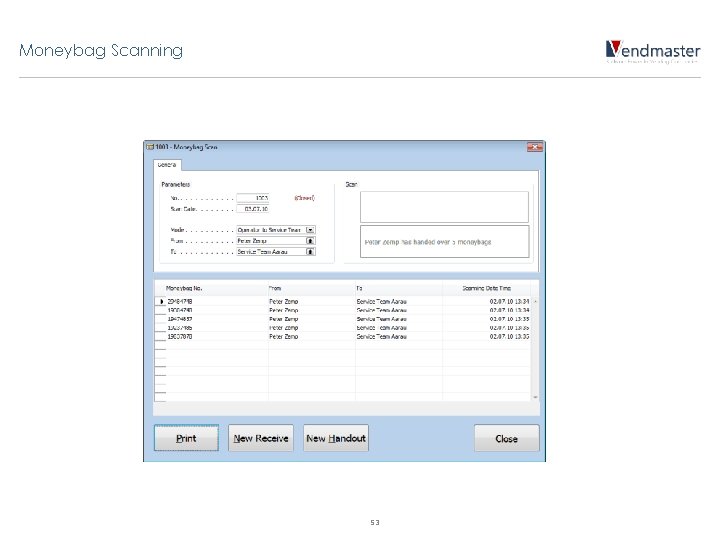This screenshot has height=540, width=720.
Task: Click the From field containing Peter Zemp
Action: [271, 241]
